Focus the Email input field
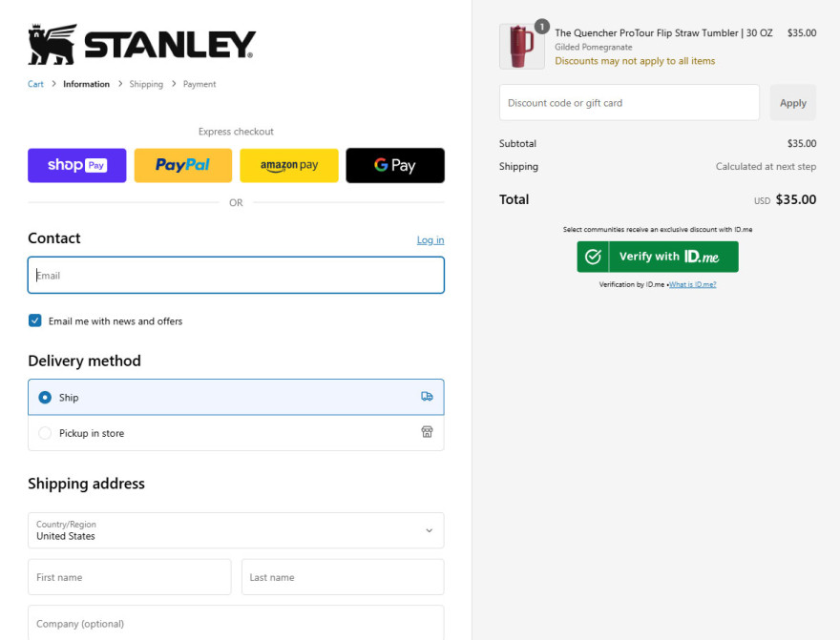Viewport: 840px width, 640px height. 236,275
